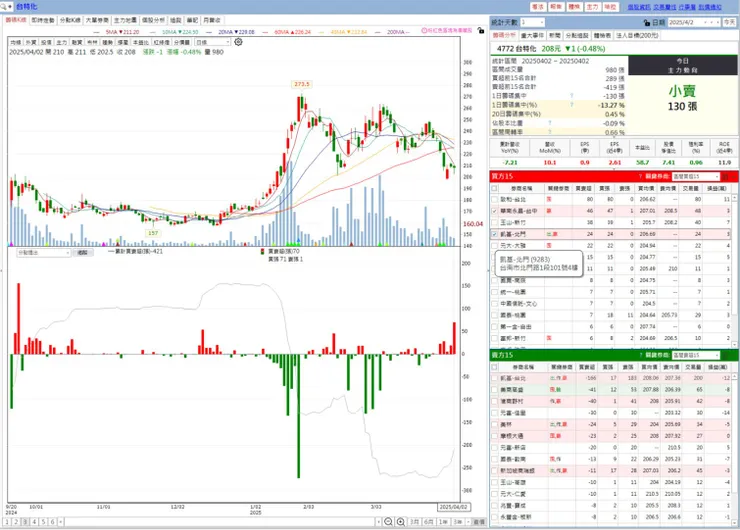Check the 凱基-台北 seller row checkbox
This screenshot has height=530, width=740.
494,378
